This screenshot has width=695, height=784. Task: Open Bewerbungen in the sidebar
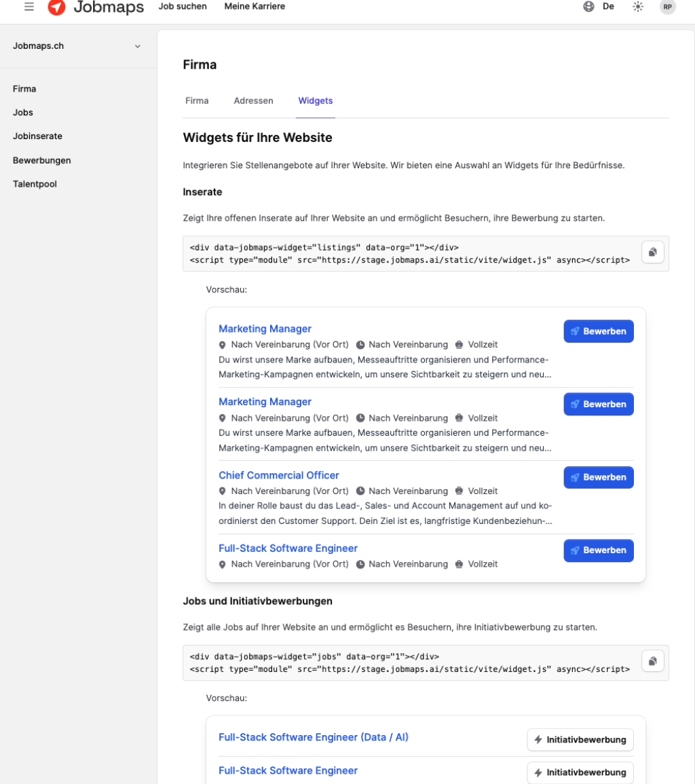pos(42,160)
